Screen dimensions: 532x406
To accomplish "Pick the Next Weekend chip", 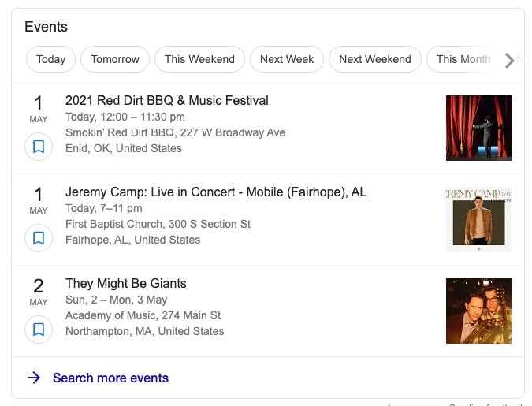I will pos(375,59).
